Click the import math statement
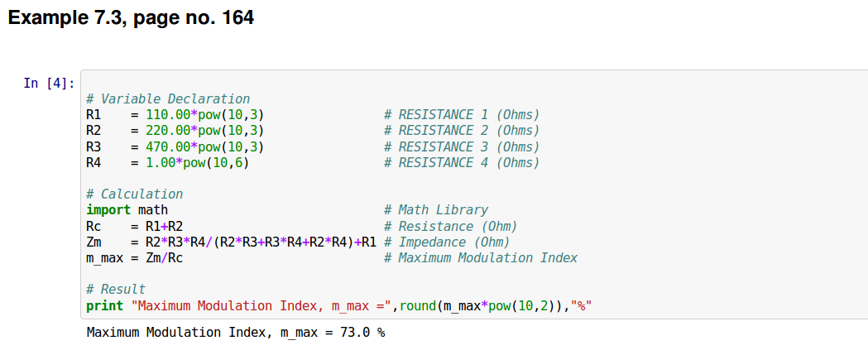Image resolution: width=868 pixels, height=355 pixels. 127,210
